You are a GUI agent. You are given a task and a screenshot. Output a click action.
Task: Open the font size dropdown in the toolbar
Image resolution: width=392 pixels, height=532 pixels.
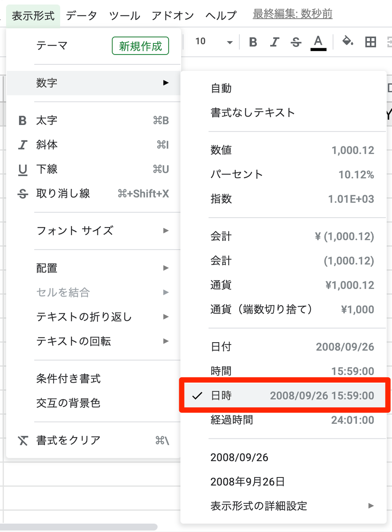pyautogui.click(x=229, y=41)
